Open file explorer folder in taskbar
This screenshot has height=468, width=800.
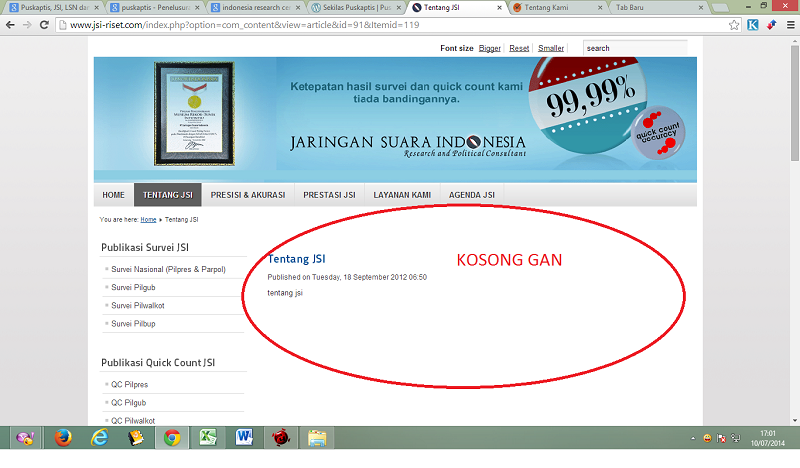coord(317,438)
